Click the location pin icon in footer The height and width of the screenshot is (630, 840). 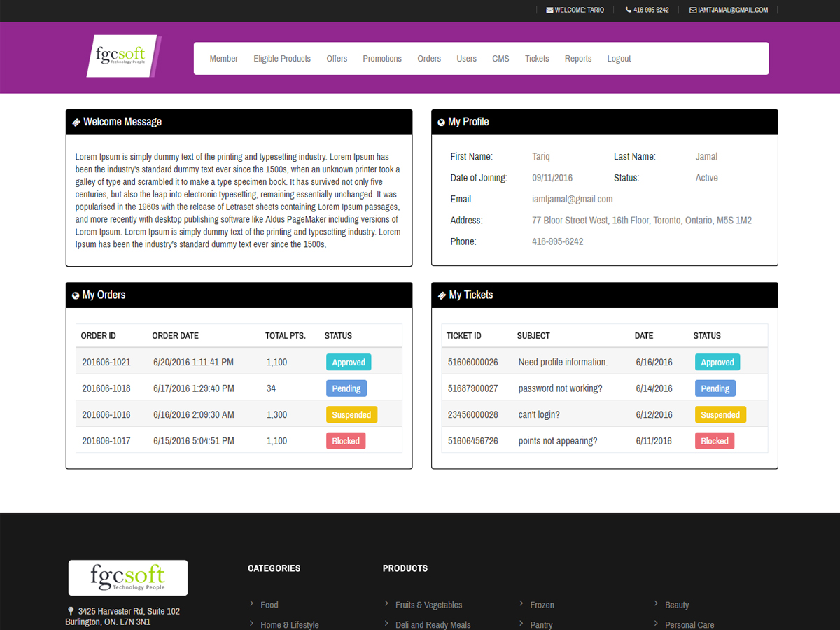point(71,611)
